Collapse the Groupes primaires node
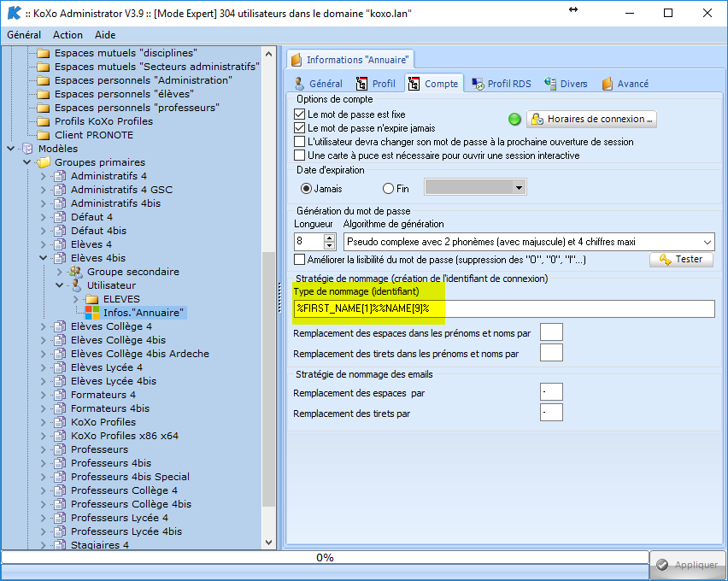Viewport: 728px width, 581px height. click(27, 162)
